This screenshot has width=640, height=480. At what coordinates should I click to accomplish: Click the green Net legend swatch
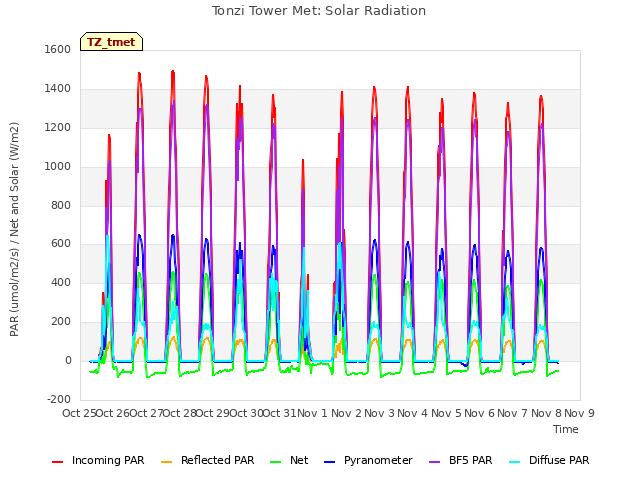coord(276,462)
